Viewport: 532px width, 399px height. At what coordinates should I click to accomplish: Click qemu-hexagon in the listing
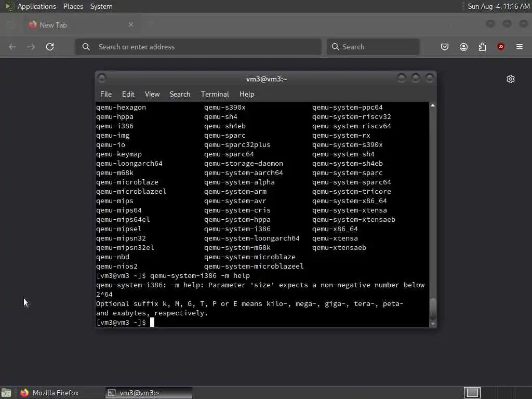point(121,107)
